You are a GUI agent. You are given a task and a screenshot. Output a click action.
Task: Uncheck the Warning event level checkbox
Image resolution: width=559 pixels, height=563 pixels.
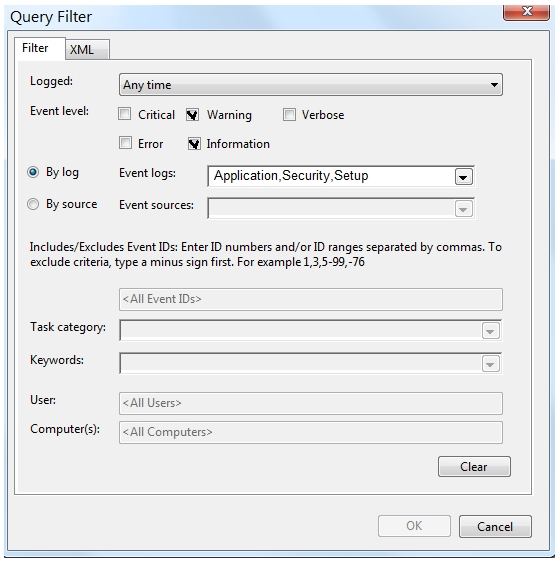192,115
